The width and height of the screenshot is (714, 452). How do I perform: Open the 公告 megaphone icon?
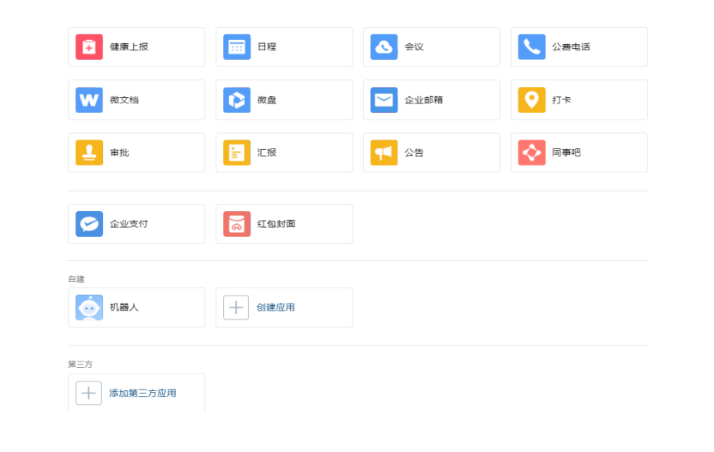(x=384, y=153)
